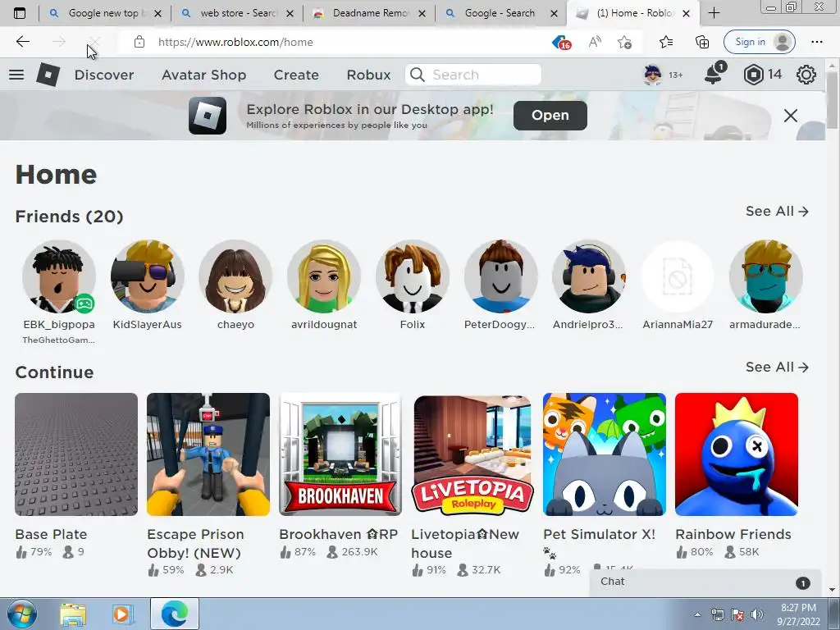Click the taskbar clock showing 8:27 PM
This screenshot has height=630, width=840.
click(798, 614)
